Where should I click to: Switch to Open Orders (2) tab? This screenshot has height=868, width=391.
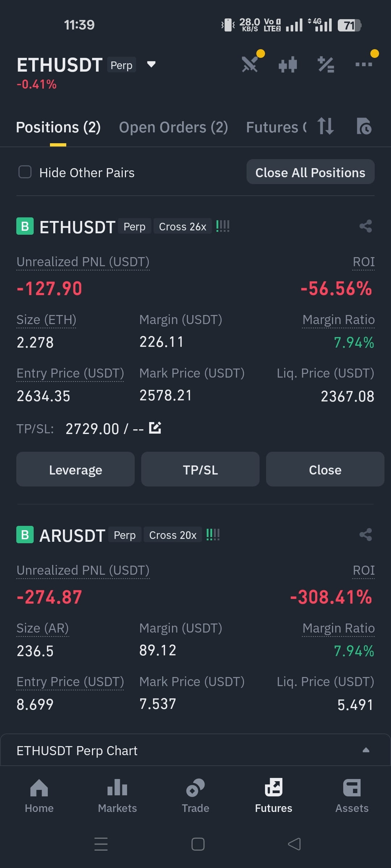[x=173, y=127]
